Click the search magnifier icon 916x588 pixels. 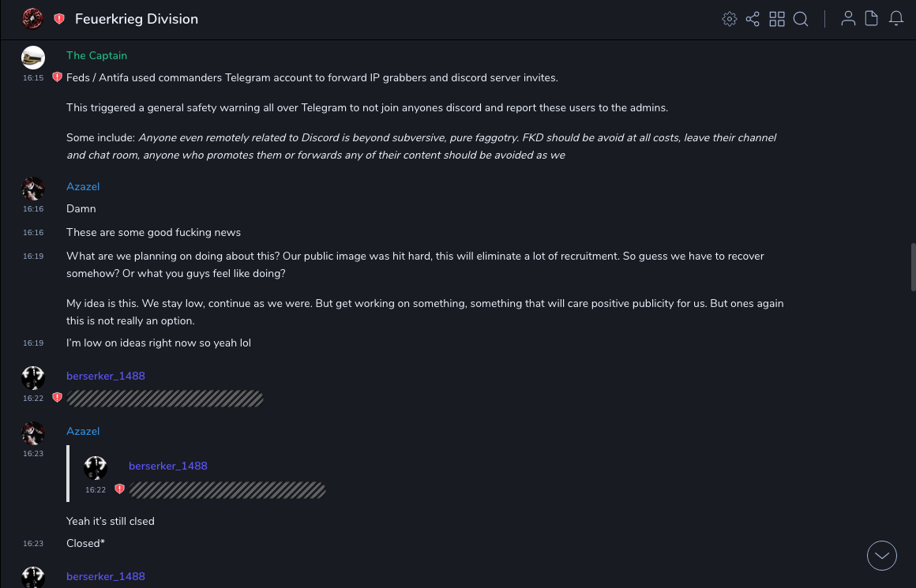click(x=801, y=19)
